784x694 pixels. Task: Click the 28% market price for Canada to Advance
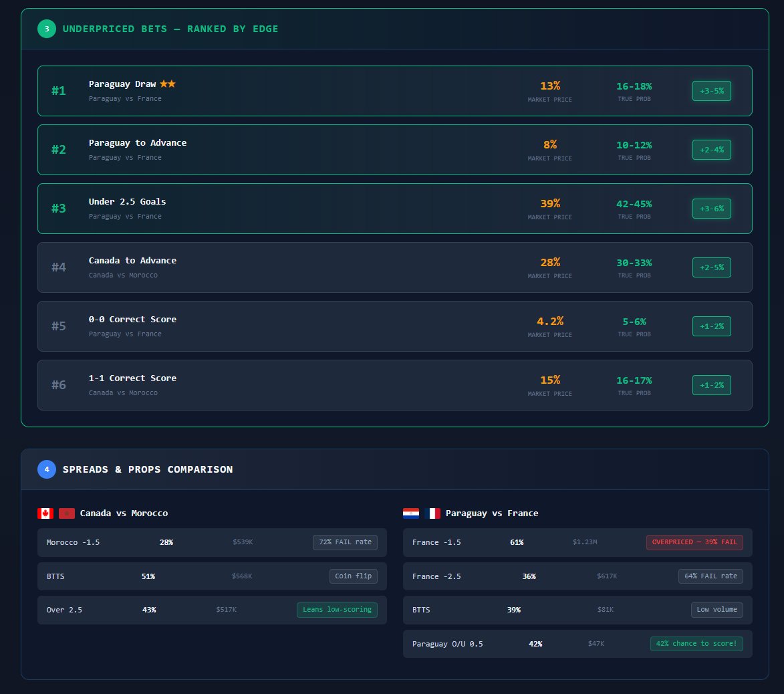550,263
